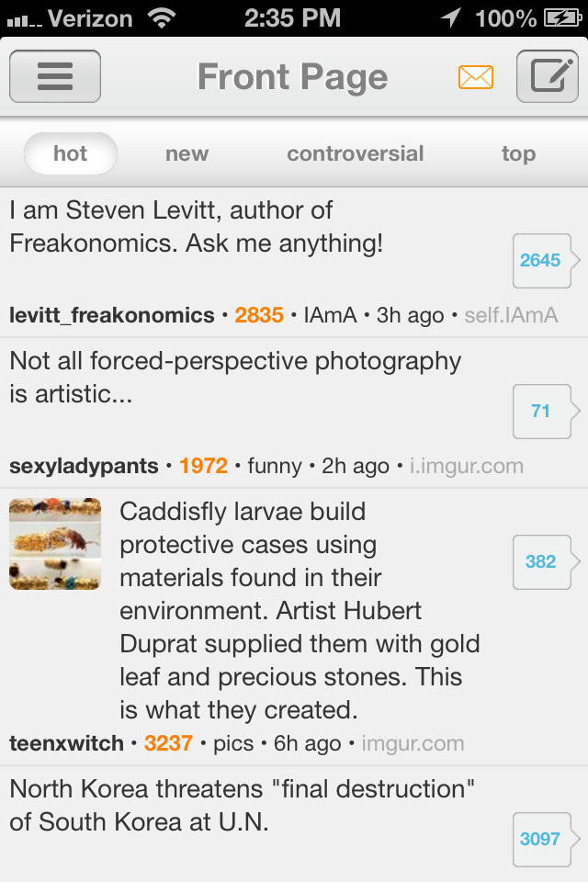Open the 382 comments bubble
The image size is (588, 882).
tap(540, 561)
